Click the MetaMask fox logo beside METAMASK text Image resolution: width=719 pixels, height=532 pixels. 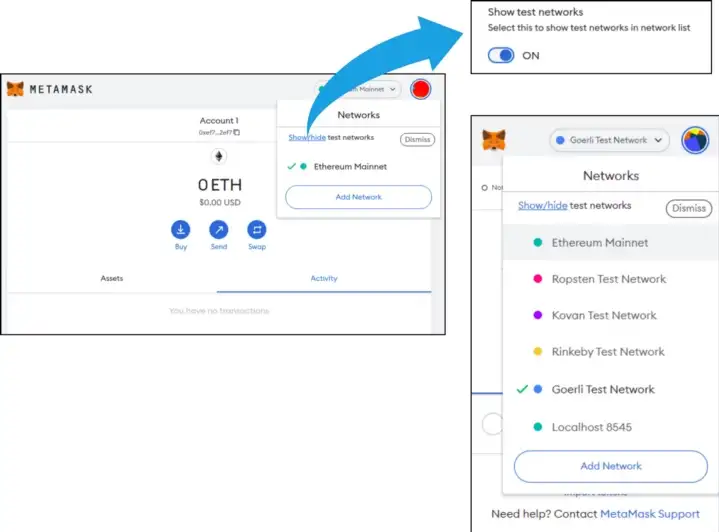(x=16, y=89)
